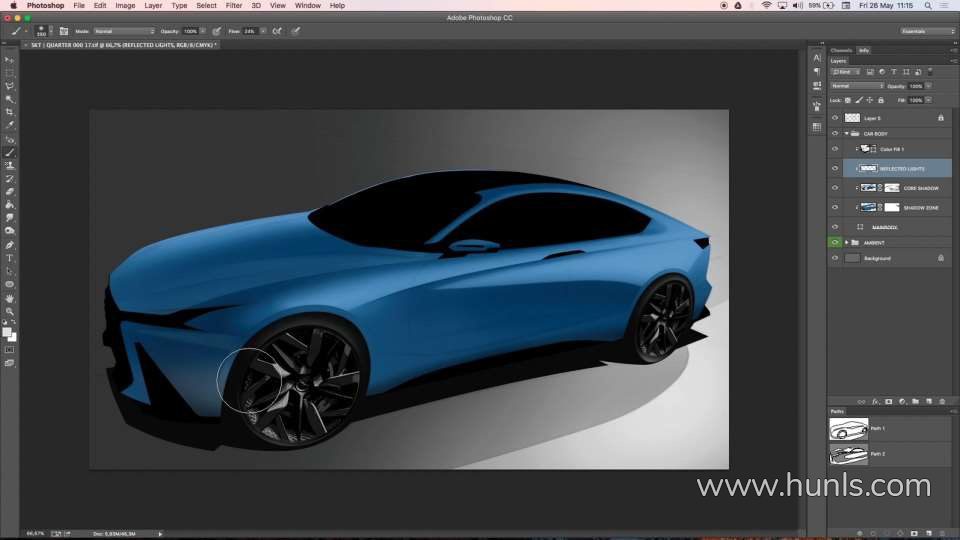Select the Crop tool
Image resolution: width=960 pixels, height=540 pixels.
point(10,112)
